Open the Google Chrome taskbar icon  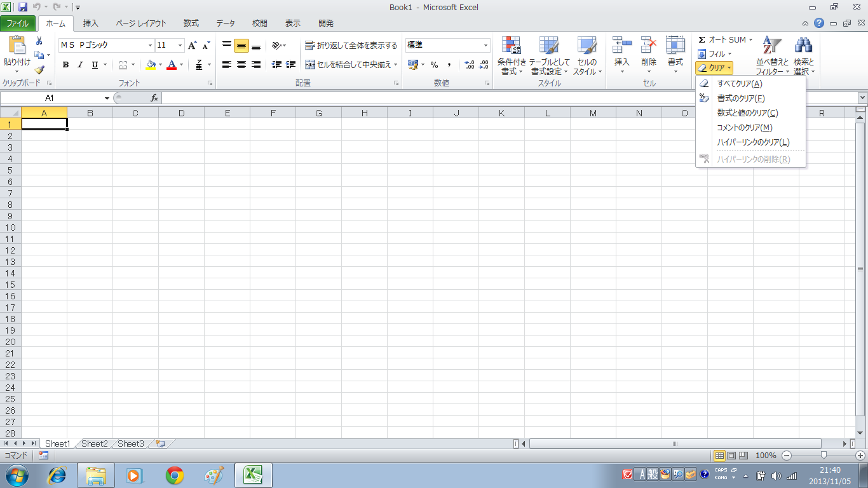pyautogui.click(x=175, y=475)
